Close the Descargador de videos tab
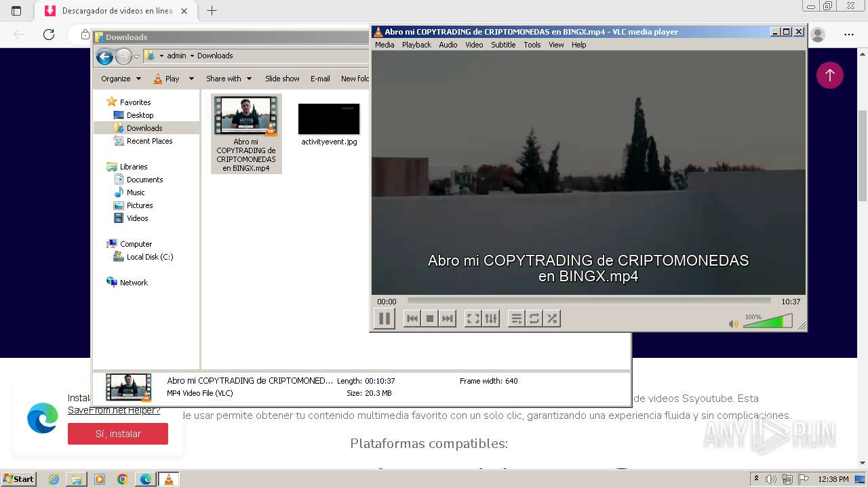868x488 pixels. (x=184, y=11)
